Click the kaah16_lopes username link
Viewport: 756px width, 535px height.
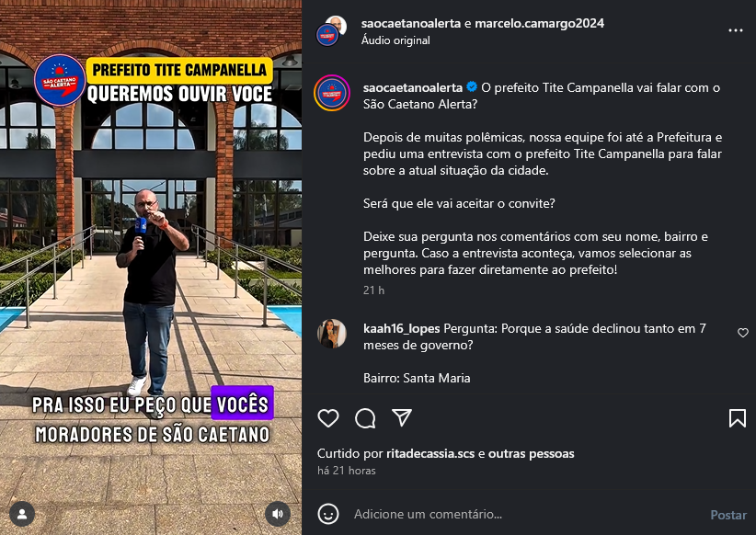coord(402,329)
